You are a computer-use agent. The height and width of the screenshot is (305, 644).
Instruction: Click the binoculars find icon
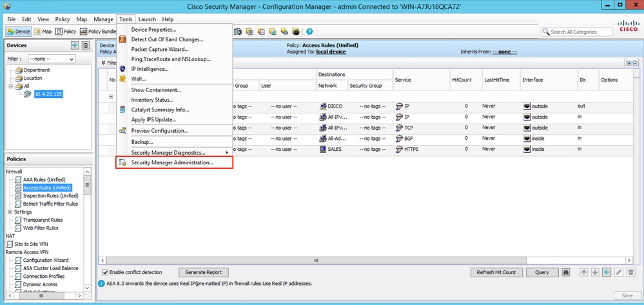coord(567,272)
